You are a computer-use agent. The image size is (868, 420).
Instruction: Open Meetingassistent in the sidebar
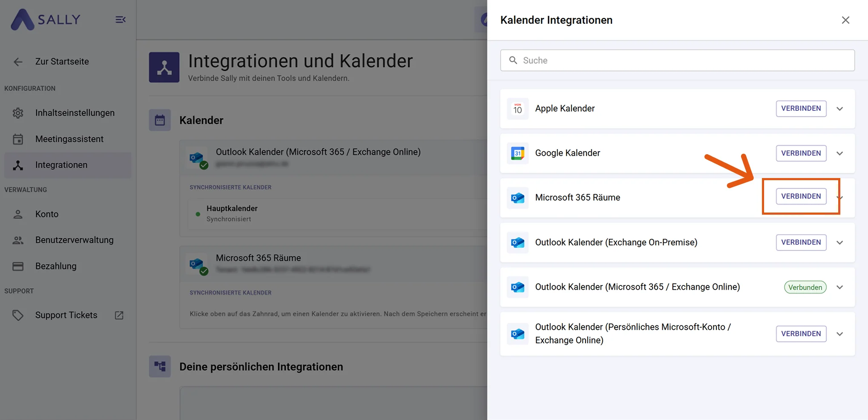click(68, 139)
